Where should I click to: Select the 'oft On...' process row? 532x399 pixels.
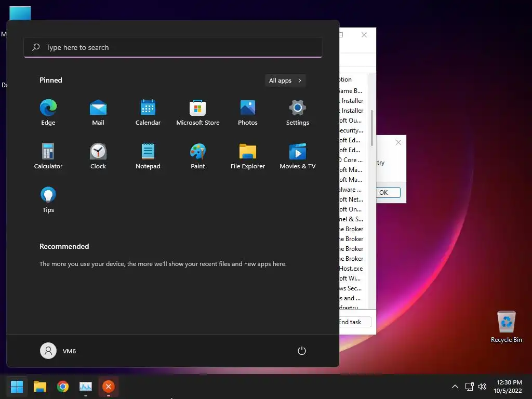353,209
